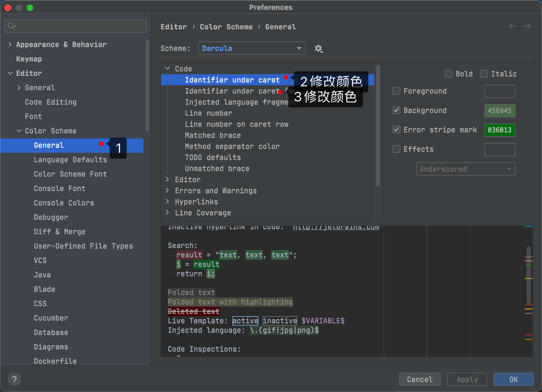Image resolution: width=542 pixels, height=392 pixels.
Task: Focus the preferences search field
Action: [x=75, y=26]
